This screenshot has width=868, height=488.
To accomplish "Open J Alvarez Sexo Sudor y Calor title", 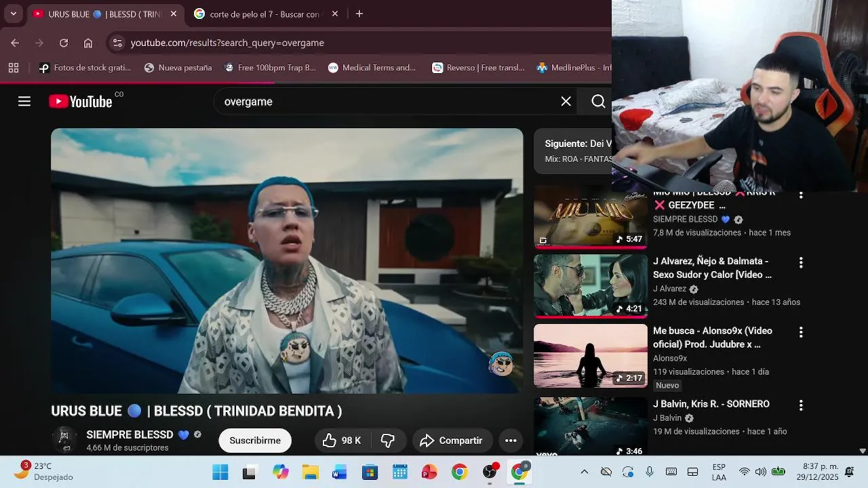I will coord(712,268).
